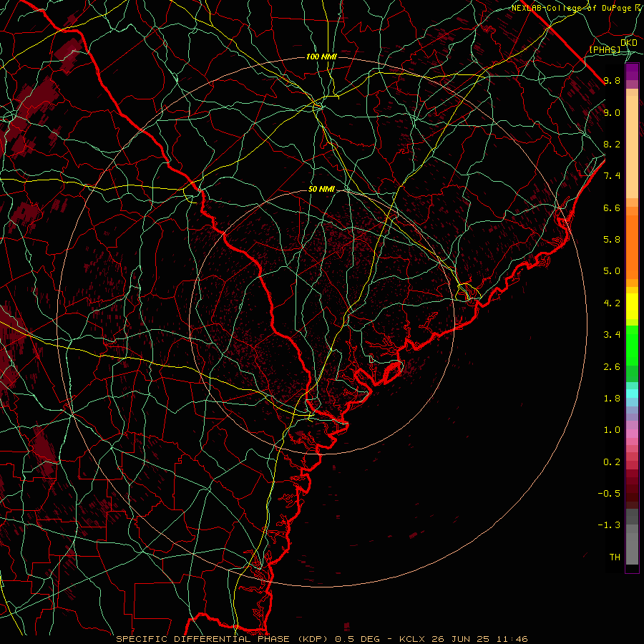Click the 1.8 scale value
This screenshot has width=644, height=644.
612,399
